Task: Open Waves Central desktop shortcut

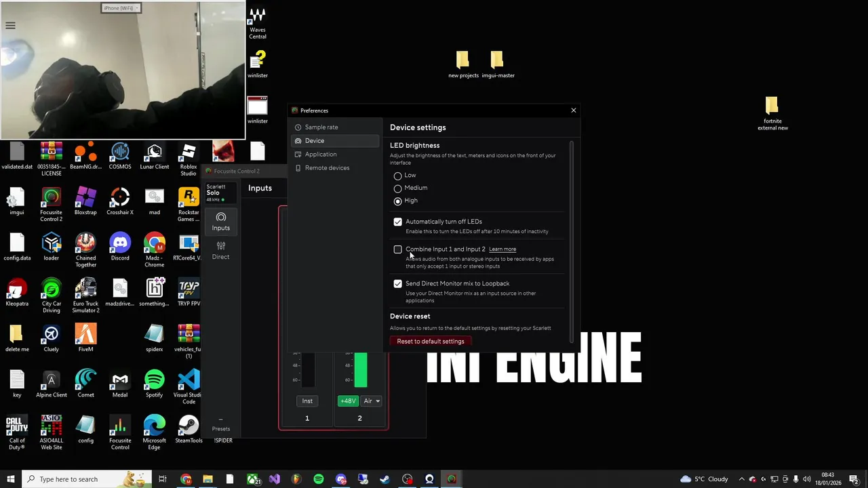Action: (258, 24)
